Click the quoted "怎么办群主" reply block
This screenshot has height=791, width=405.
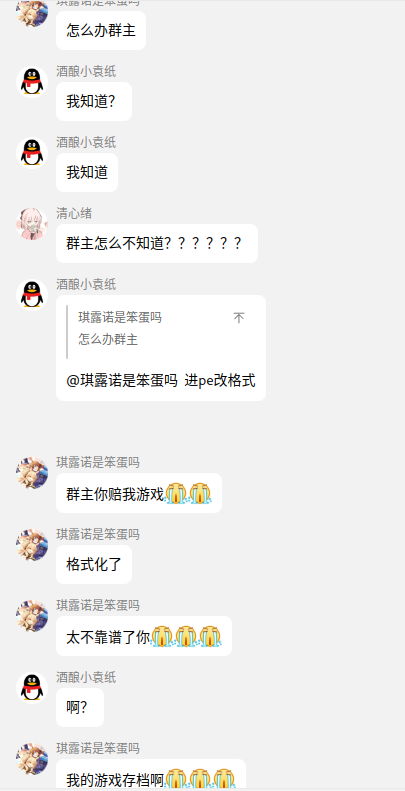click(x=160, y=329)
